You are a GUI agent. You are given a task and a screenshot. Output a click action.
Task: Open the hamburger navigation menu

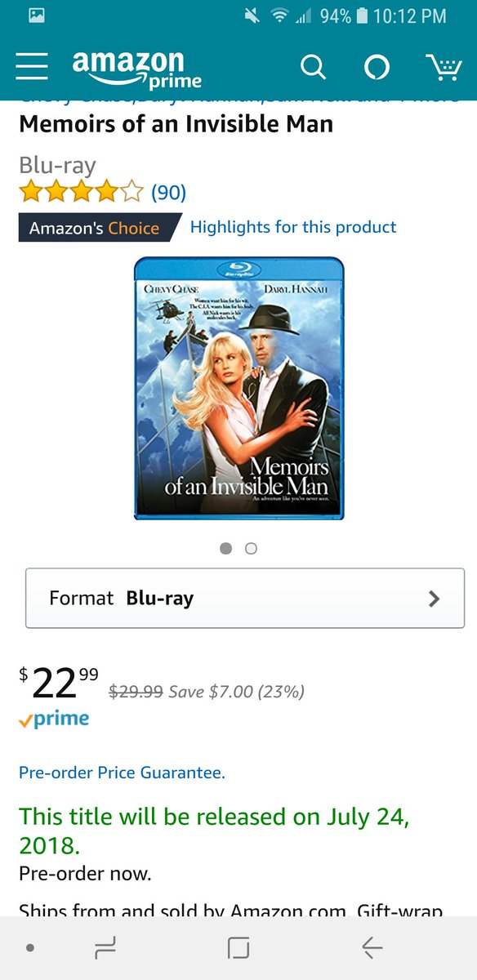(x=32, y=68)
